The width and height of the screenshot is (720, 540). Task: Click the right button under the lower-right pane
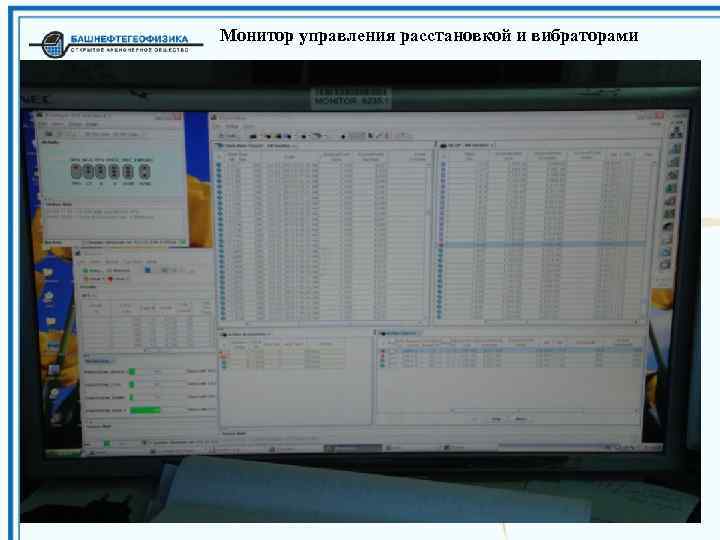[x=521, y=419]
